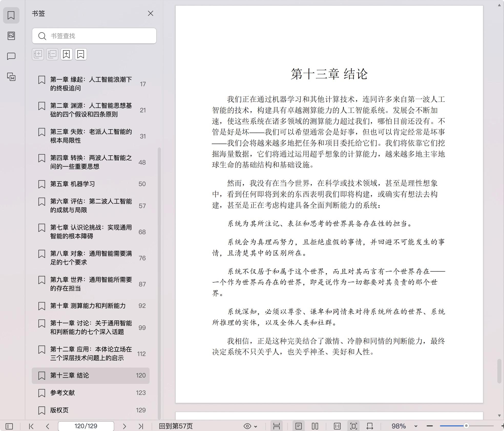Open the convert-to-Word sidebar icon

(11, 77)
